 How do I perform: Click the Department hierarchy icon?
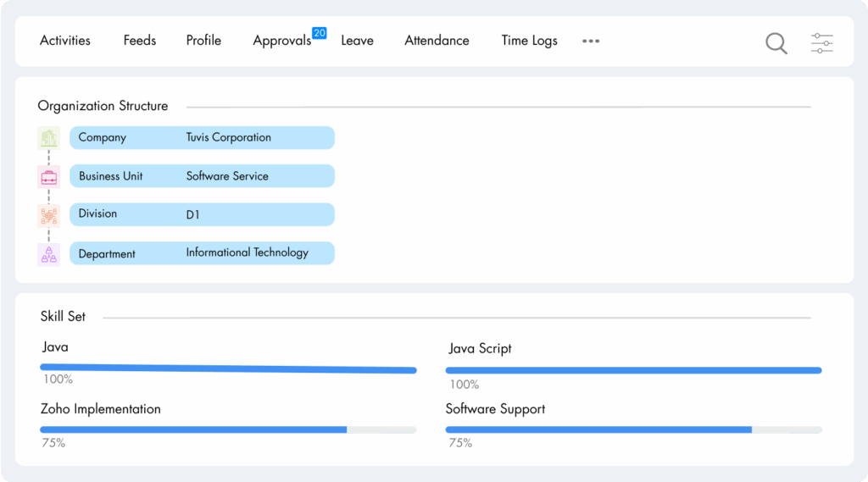click(x=48, y=255)
